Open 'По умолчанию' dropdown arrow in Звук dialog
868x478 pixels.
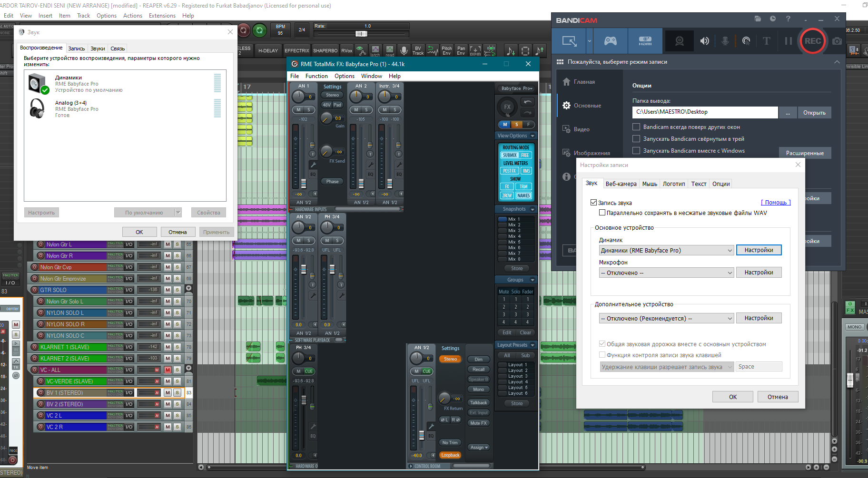[178, 213]
